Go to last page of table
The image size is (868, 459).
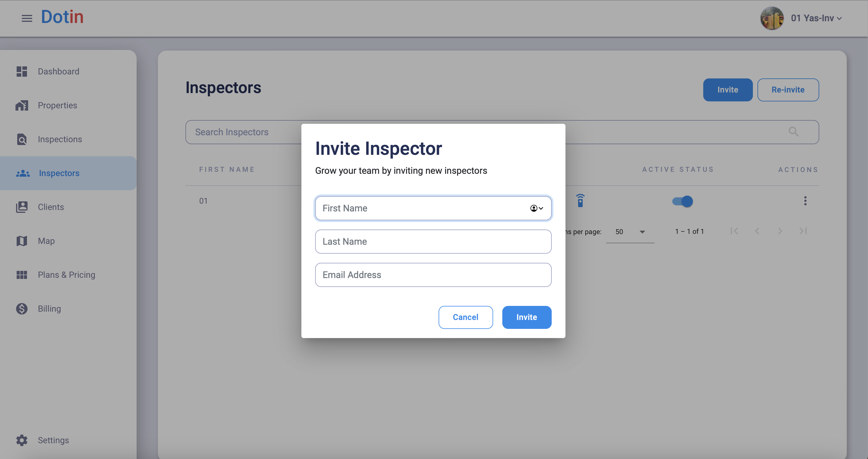803,231
